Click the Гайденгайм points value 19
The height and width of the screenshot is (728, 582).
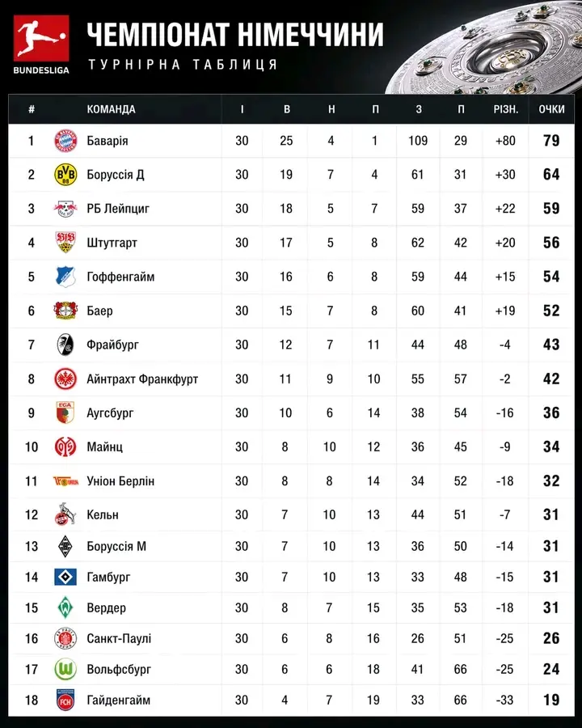click(x=551, y=700)
